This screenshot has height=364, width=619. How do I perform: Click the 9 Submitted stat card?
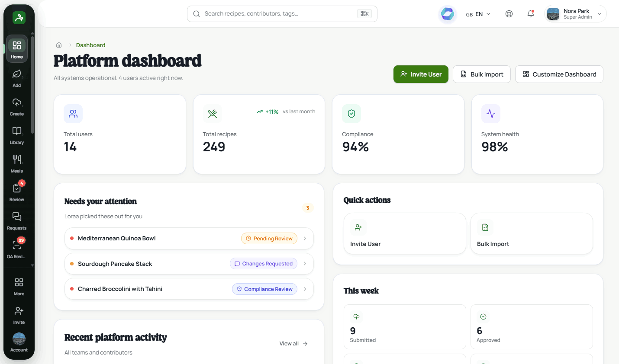(x=405, y=327)
